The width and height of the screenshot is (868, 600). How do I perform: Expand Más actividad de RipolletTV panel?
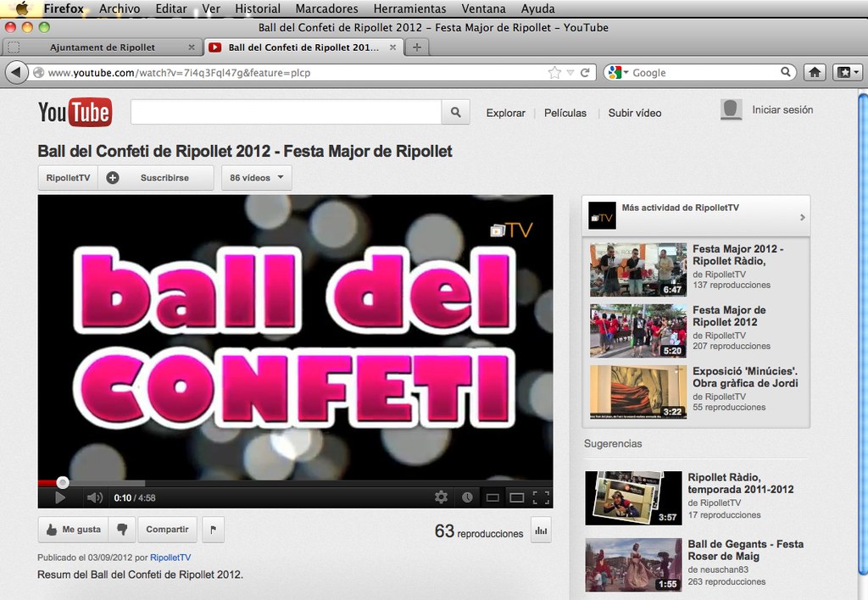(802, 217)
